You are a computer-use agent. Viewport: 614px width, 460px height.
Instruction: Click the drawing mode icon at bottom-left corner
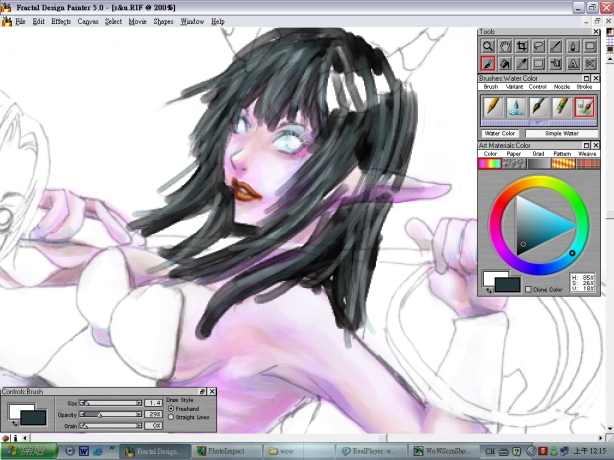[5, 438]
